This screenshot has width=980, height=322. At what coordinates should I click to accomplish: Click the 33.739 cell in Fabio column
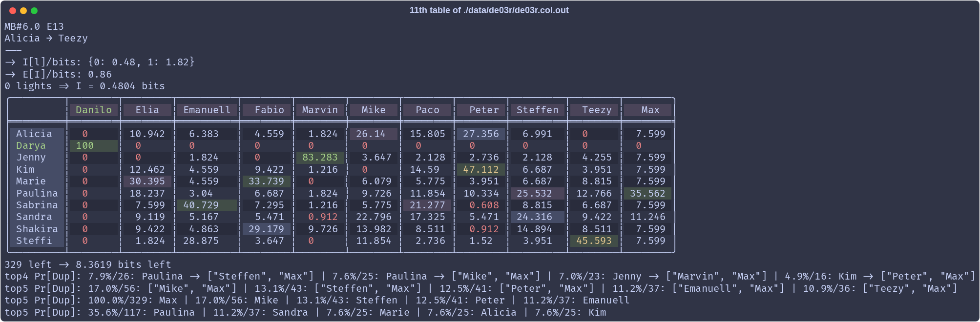267,181
